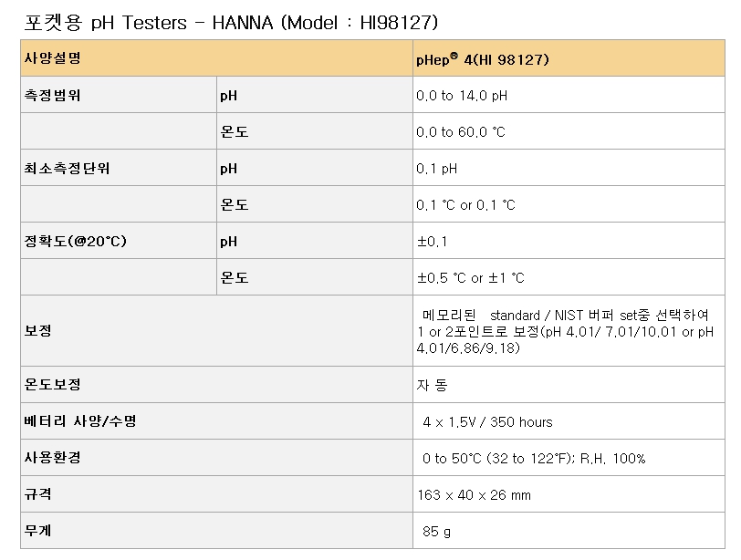Viewport: 741px width, 560px height.
Task: Select the 최소측정단위 row label
Action: click(x=67, y=169)
